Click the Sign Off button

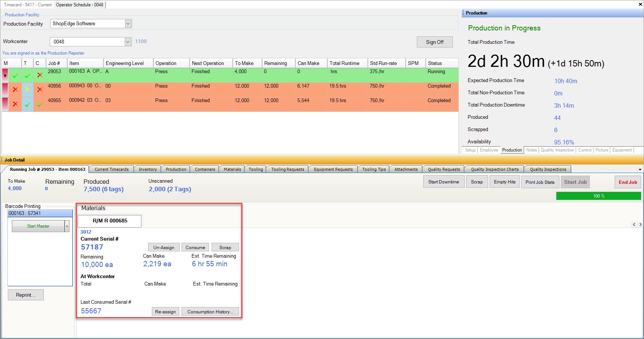tap(435, 42)
